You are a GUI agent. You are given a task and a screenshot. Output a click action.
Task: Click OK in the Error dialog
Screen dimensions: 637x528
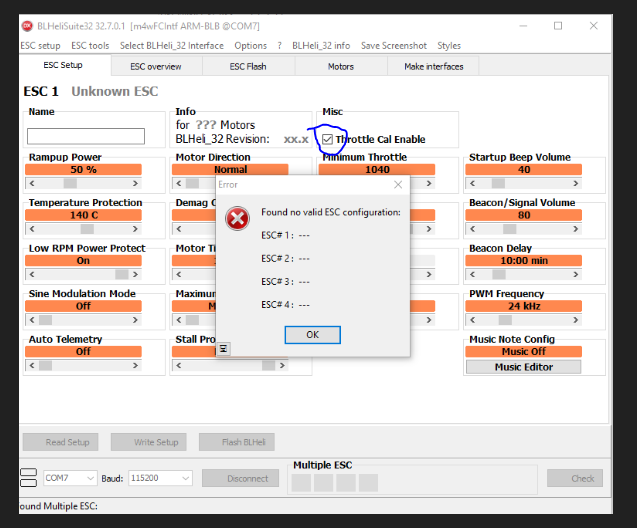(x=312, y=335)
